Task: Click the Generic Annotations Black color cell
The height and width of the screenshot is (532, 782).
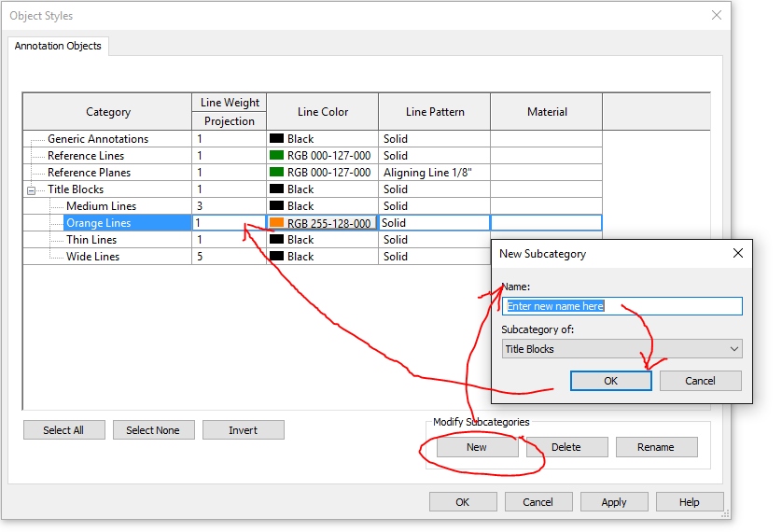Action: pyautogui.click(x=322, y=139)
